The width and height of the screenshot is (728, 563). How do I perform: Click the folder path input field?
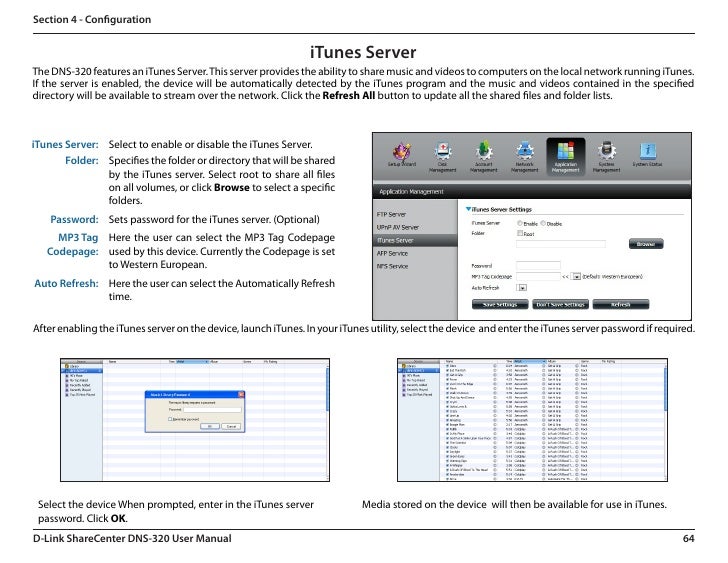[561, 244]
